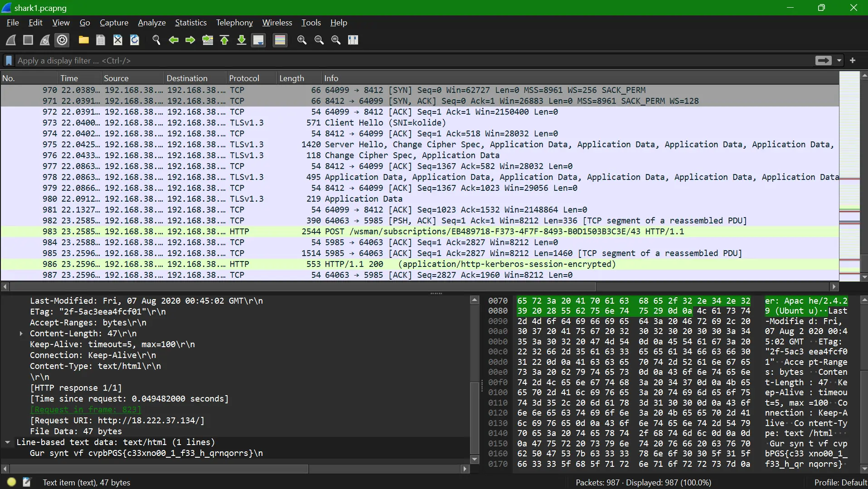The height and width of the screenshot is (489, 868).
Task: Click the start capture shark fin icon
Action: pyautogui.click(x=11, y=40)
